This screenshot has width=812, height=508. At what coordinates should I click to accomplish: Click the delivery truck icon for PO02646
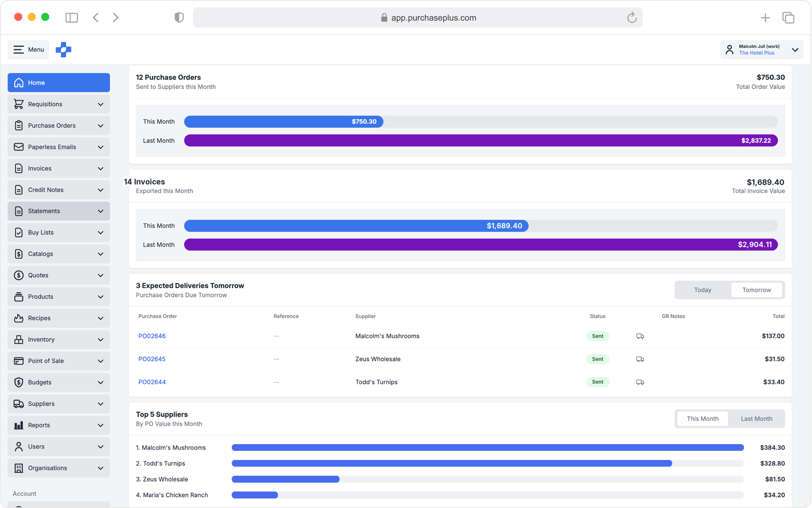[x=640, y=336]
